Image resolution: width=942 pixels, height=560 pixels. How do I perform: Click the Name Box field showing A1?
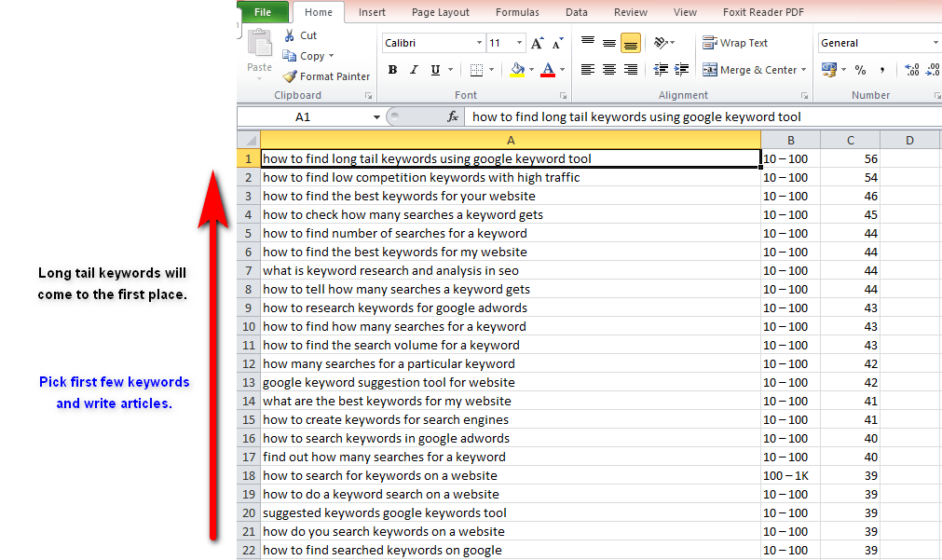(304, 116)
